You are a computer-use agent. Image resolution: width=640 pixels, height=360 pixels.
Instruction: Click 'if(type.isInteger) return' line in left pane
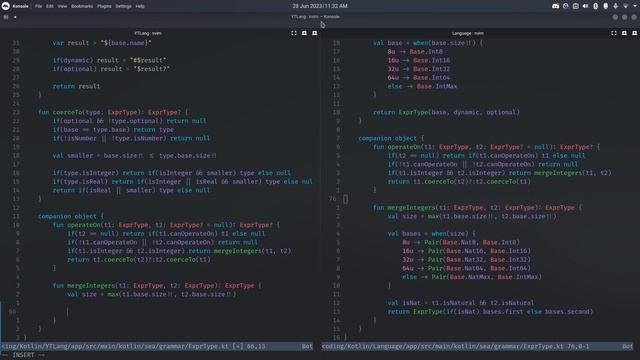171,173
